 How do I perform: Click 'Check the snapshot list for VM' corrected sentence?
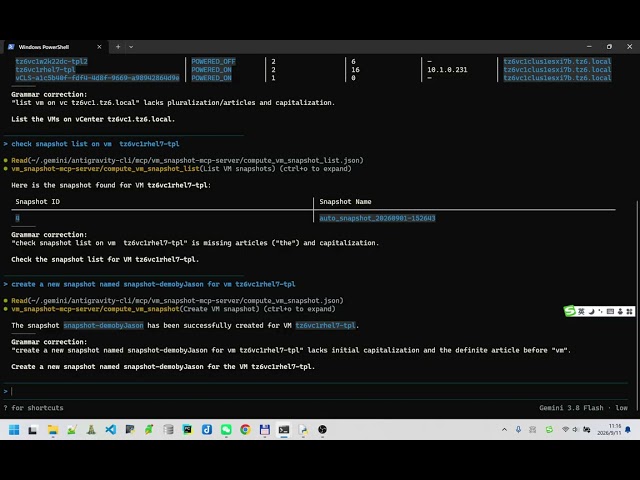[x=105, y=260]
